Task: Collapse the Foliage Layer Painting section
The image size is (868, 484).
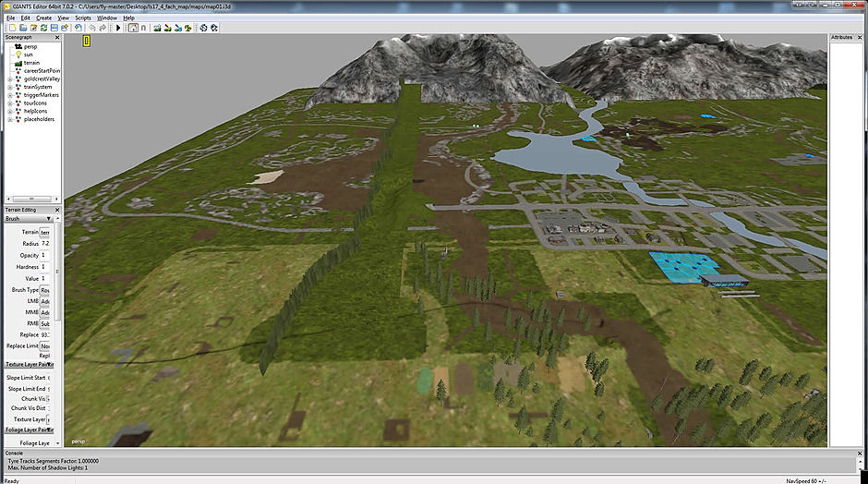Action: click(x=29, y=430)
